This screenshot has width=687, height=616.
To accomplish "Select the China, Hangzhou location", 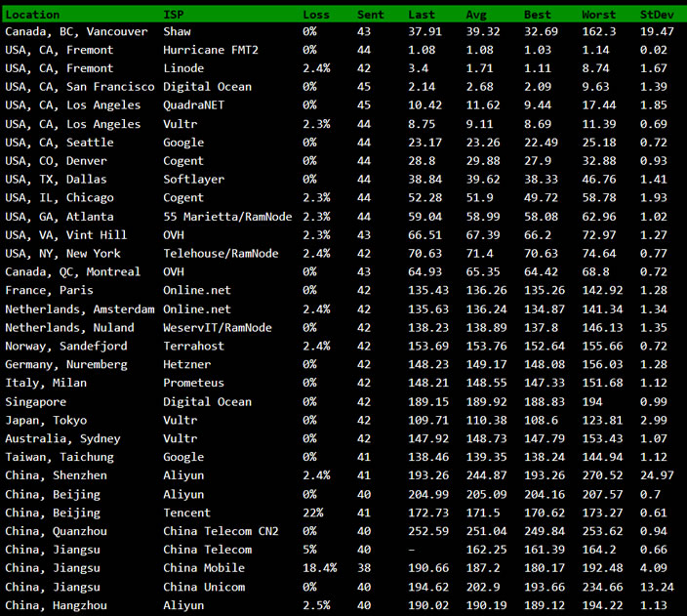I will point(56,605).
